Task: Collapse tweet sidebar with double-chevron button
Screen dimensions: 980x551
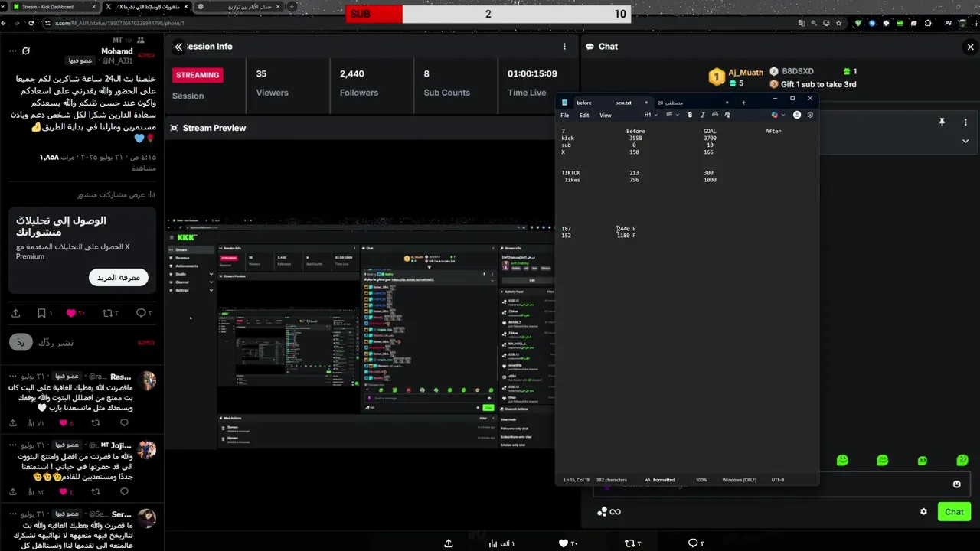Action: (x=178, y=47)
